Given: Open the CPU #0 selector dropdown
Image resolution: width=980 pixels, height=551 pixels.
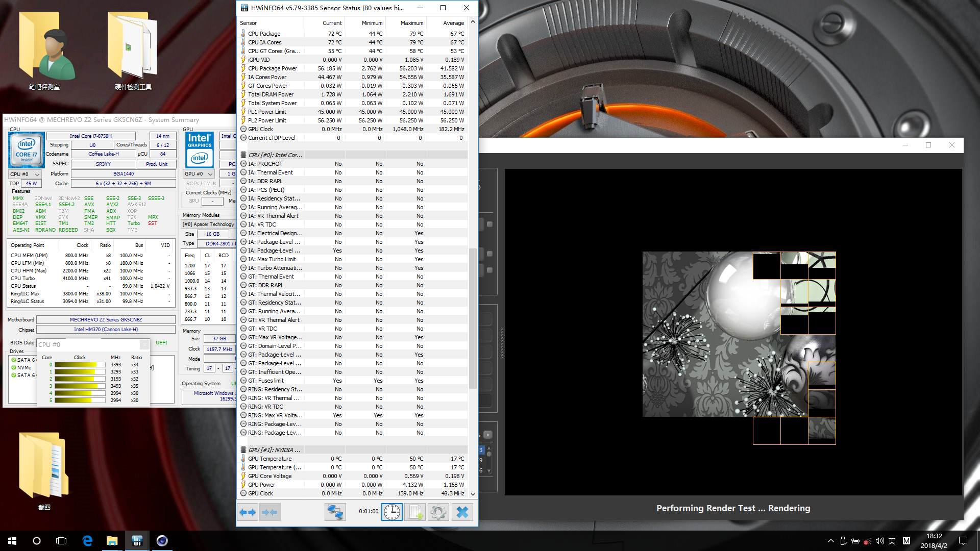Looking at the screenshot, I should [24, 174].
